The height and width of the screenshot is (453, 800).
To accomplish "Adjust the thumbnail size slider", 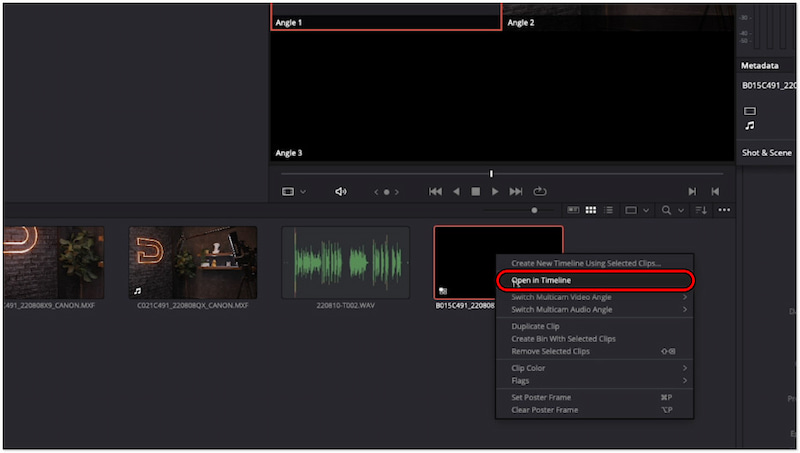I will coord(534,210).
